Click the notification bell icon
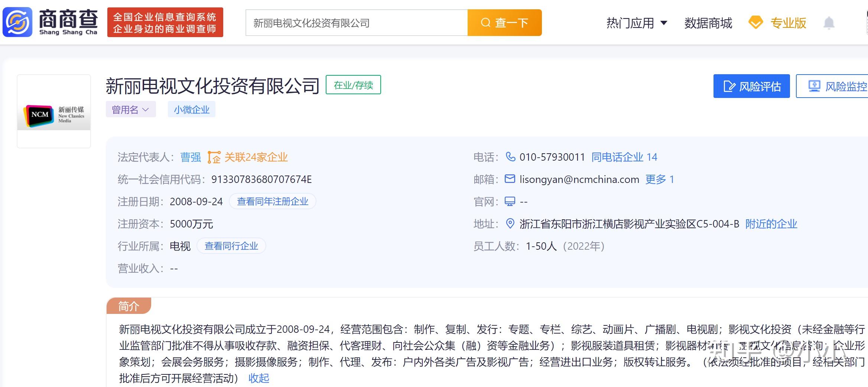The height and width of the screenshot is (387, 868). click(x=829, y=23)
